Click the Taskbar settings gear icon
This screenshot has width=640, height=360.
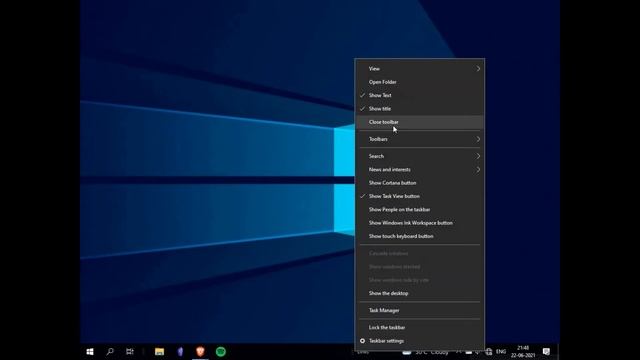point(362,341)
